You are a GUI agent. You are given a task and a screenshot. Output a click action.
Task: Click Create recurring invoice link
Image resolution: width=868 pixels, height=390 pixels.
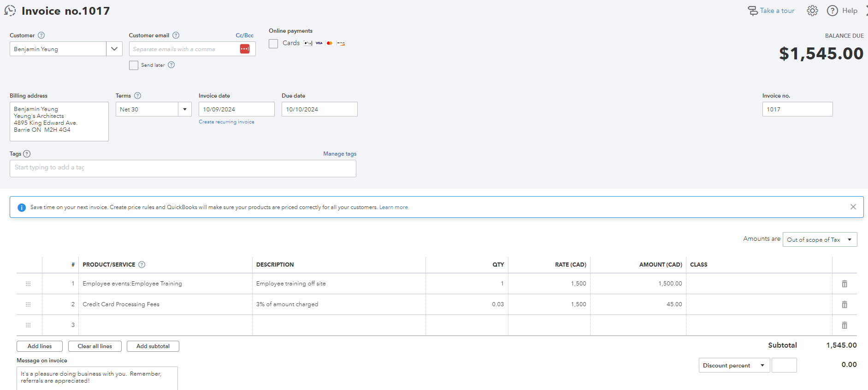(x=226, y=122)
